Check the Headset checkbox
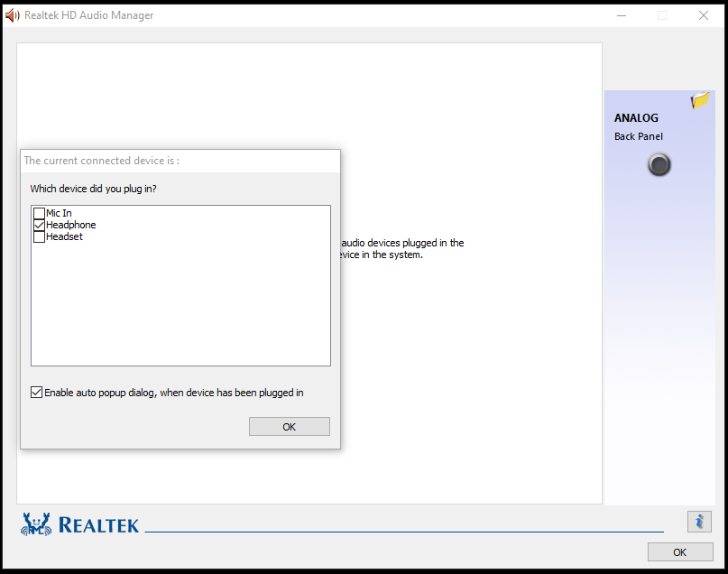Viewport: 728px width, 574px height. pos(40,236)
